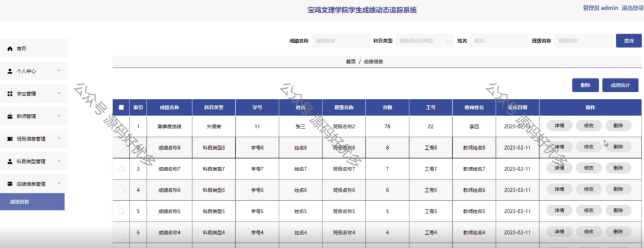Click the name cell 张三
The height and width of the screenshot is (248, 644).
301,127
